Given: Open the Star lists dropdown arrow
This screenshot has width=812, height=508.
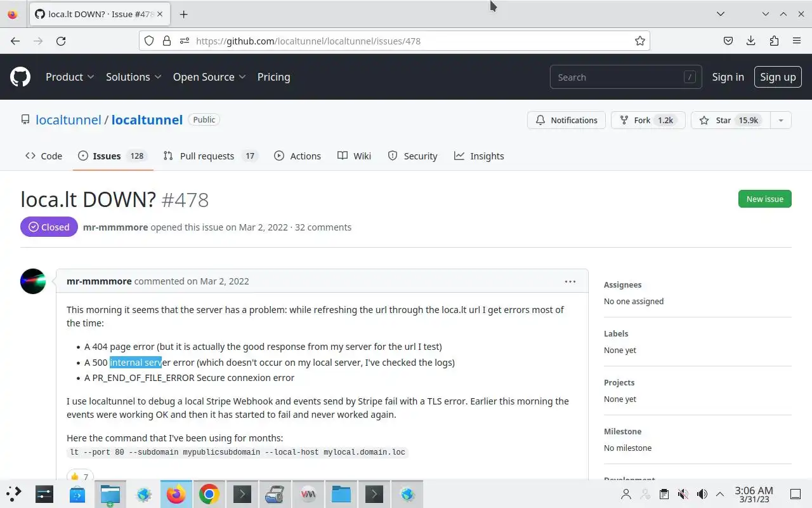Looking at the screenshot, I should click(x=781, y=120).
